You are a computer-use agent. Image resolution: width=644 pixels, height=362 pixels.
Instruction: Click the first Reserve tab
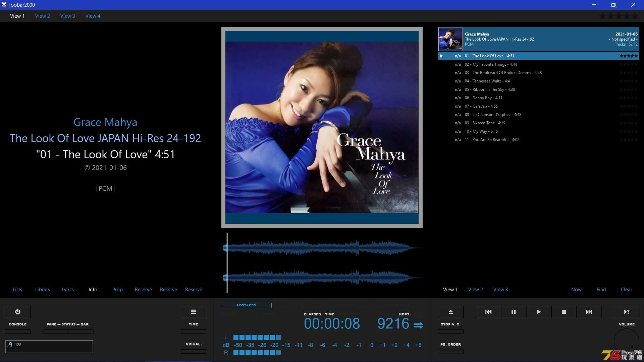pos(143,289)
